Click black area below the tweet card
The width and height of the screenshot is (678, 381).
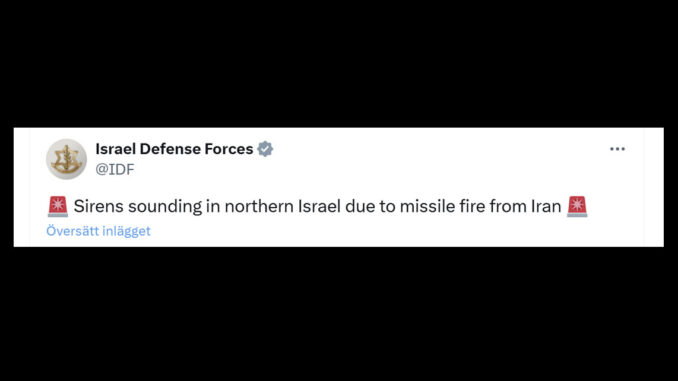pos(339,314)
